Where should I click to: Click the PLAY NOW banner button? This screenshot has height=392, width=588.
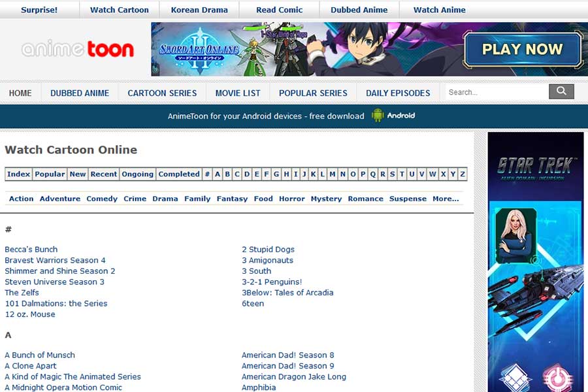(523, 49)
